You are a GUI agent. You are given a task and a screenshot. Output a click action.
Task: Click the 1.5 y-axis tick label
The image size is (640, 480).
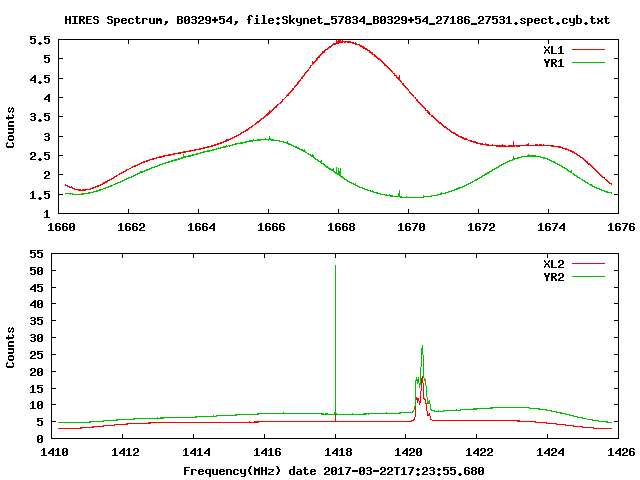point(40,195)
